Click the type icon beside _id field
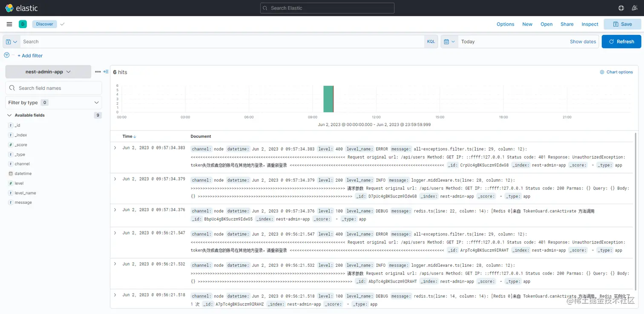 coord(11,126)
